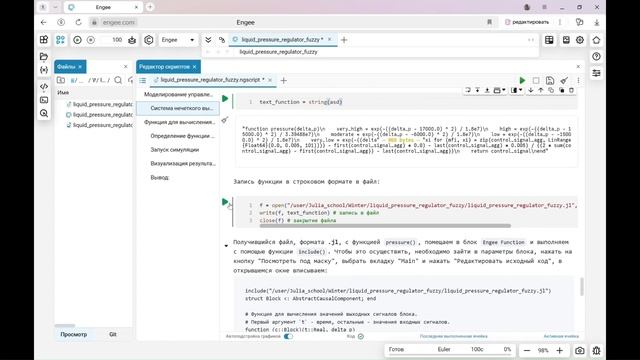The width and height of the screenshot is (640, 360).
Task: Start the model simulation run button
Action: [x=77, y=40]
